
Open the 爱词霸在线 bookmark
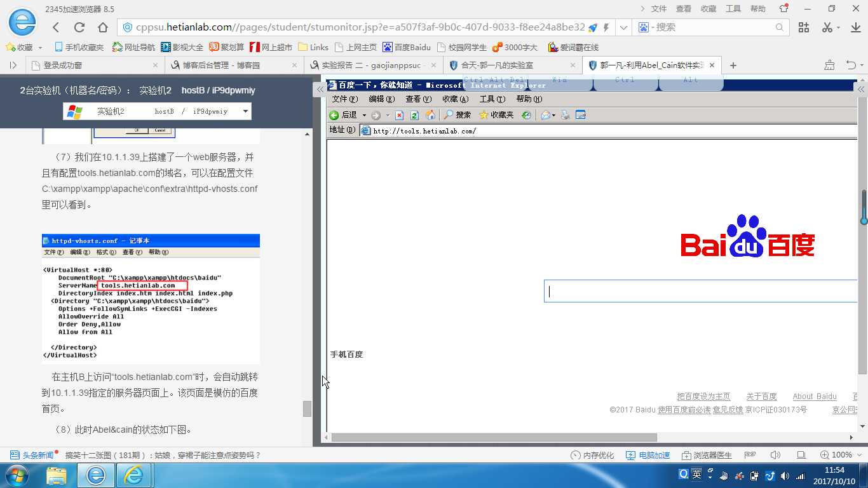click(573, 47)
